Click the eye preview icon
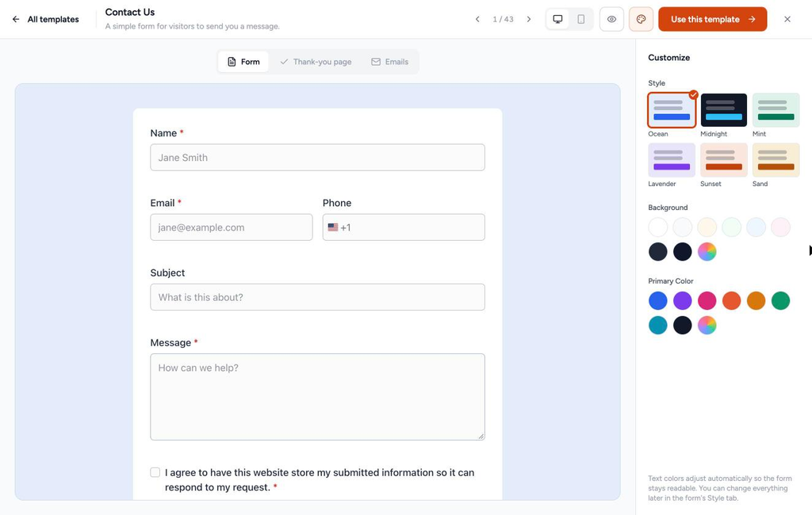The width and height of the screenshot is (812, 515). coord(611,19)
